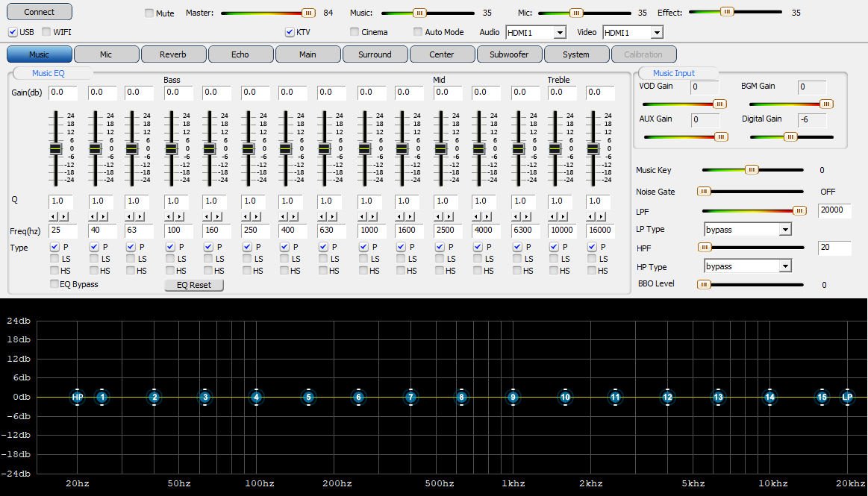Click the EQ Reset button
The height and width of the screenshot is (496, 868).
point(193,285)
